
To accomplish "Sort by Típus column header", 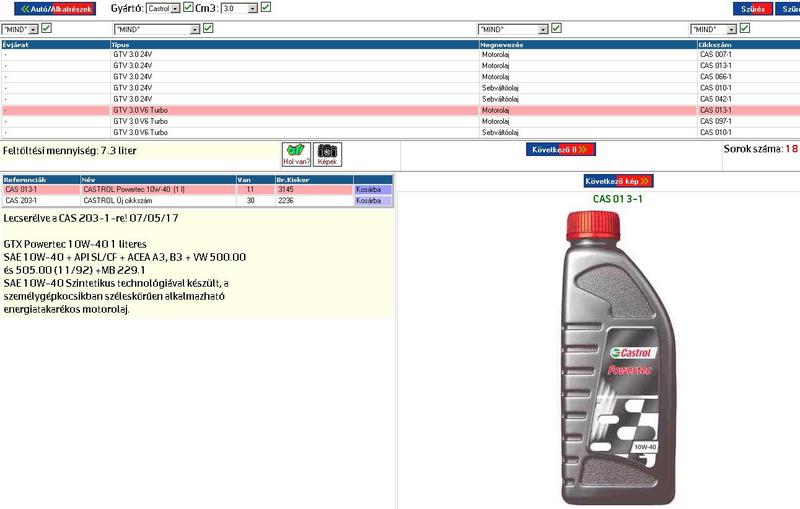I will pos(294,45).
